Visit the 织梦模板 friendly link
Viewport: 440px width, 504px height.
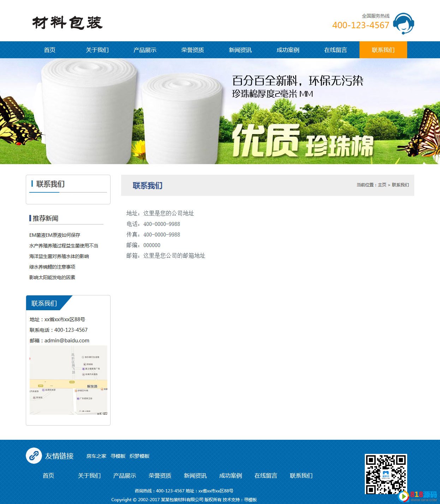click(139, 456)
